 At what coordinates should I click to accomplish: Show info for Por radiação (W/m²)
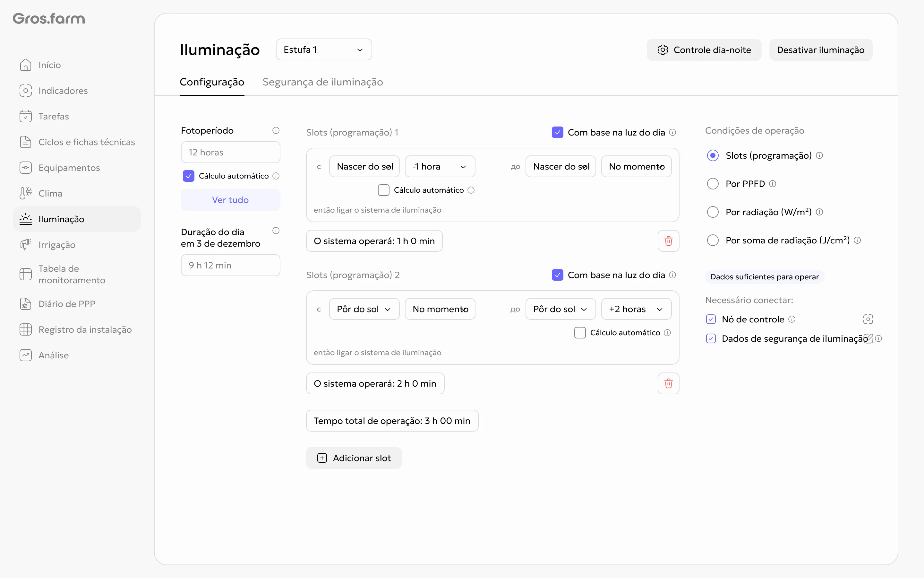(x=819, y=212)
